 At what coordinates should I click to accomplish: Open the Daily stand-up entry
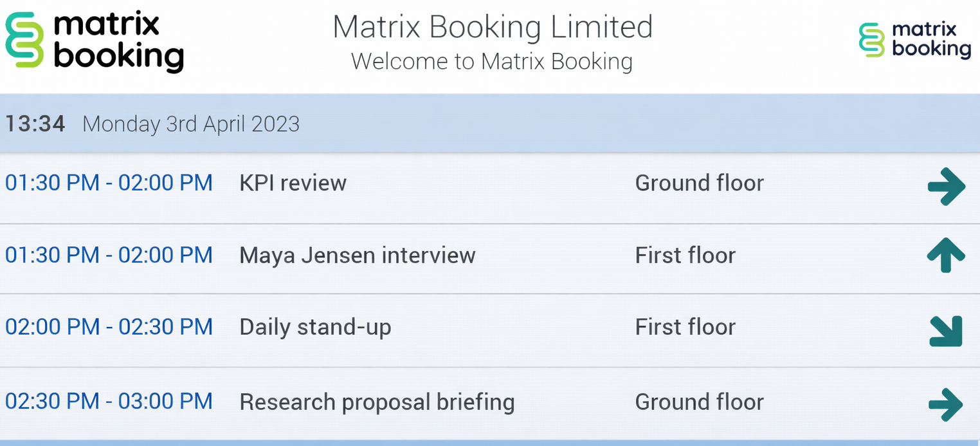[x=315, y=328]
